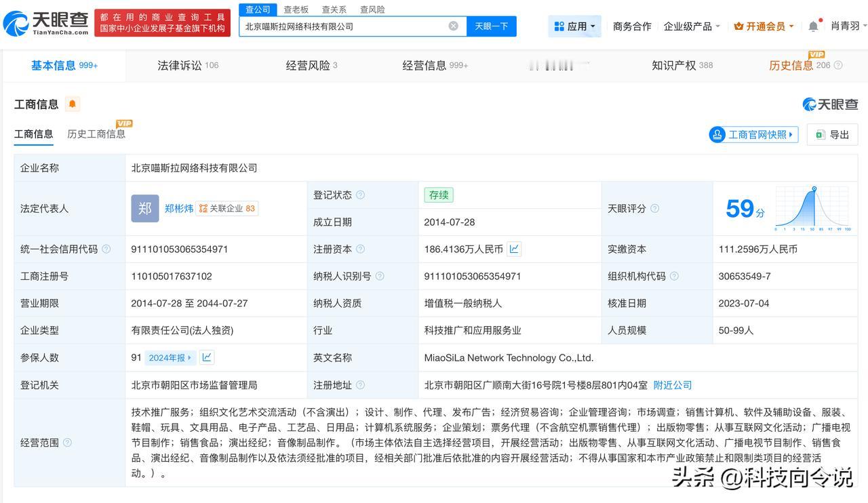Click the 企业类型 value 有限责任公司(法人独资)

click(x=182, y=331)
